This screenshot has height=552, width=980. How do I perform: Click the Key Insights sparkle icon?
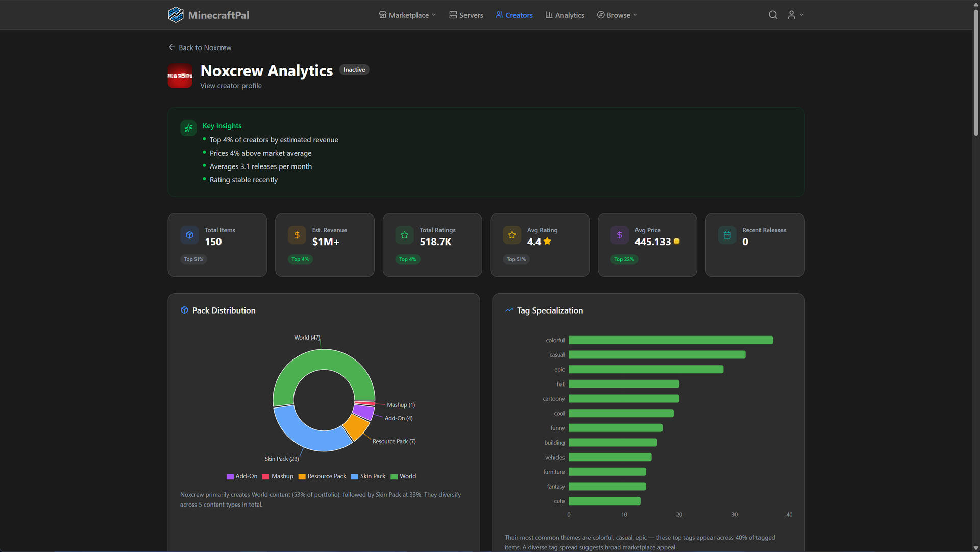pyautogui.click(x=188, y=128)
